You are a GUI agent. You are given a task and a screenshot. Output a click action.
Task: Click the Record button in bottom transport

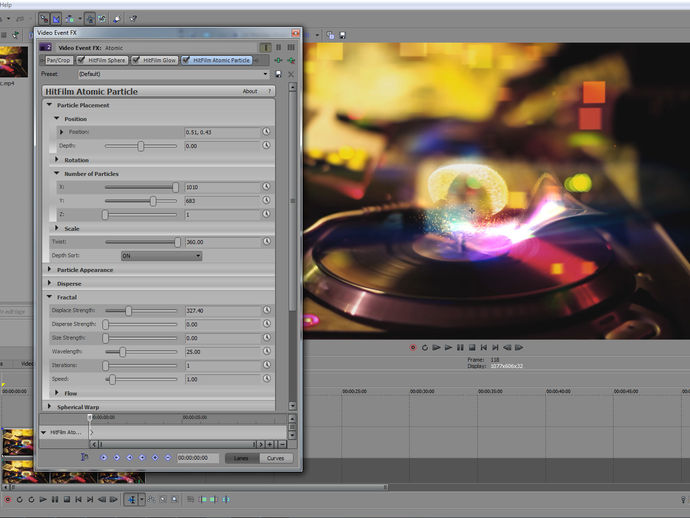[7, 500]
